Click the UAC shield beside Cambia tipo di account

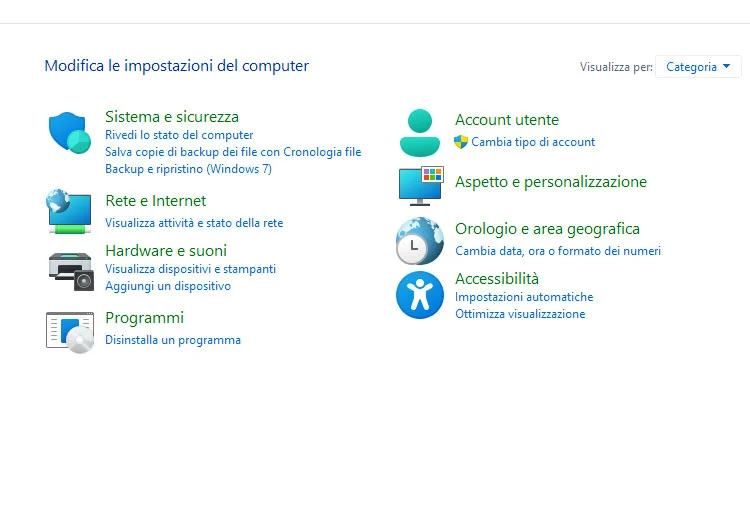click(461, 142)
